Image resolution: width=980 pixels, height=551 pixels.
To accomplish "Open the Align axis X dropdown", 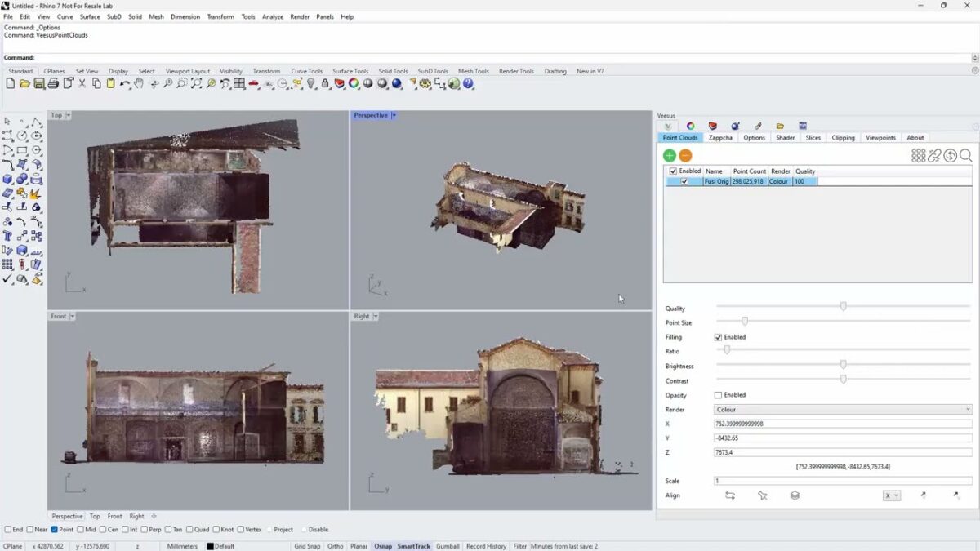I will (x=891, y=495).
